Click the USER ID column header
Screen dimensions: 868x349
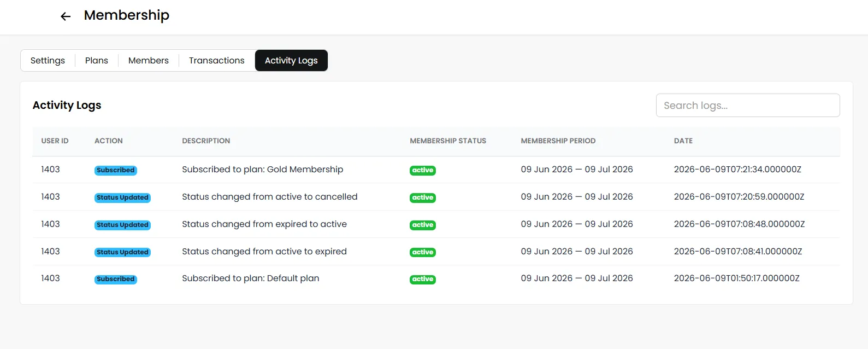click(55, 141)
